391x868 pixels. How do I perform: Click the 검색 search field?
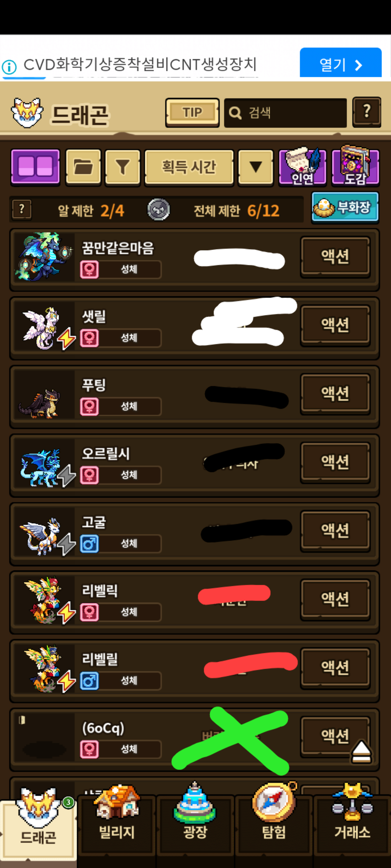(x=285, y=113)
